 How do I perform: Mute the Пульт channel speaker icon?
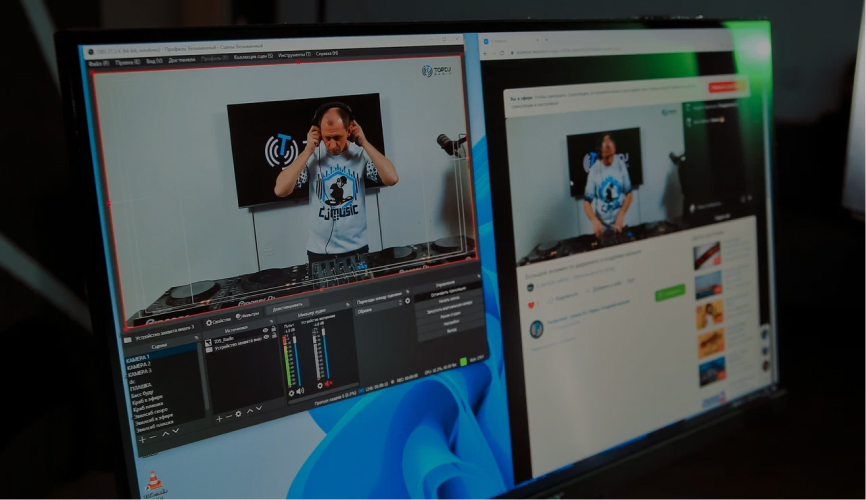[x=300, y=391]
